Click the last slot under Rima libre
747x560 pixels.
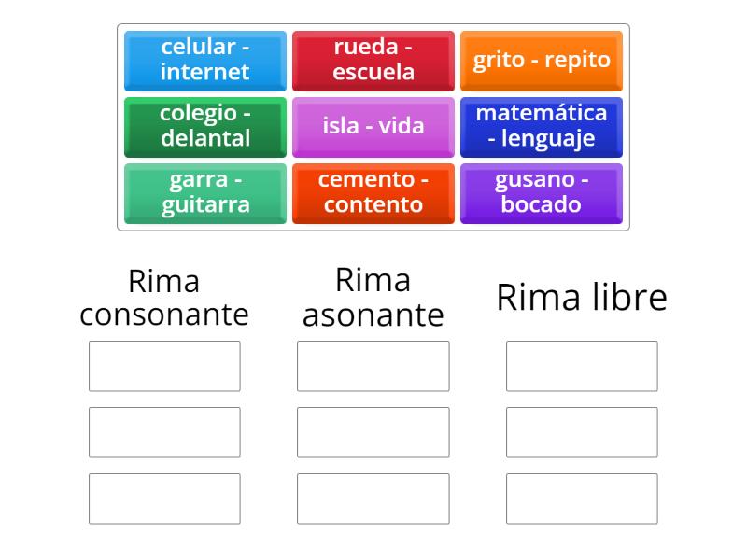pos(581,498)
